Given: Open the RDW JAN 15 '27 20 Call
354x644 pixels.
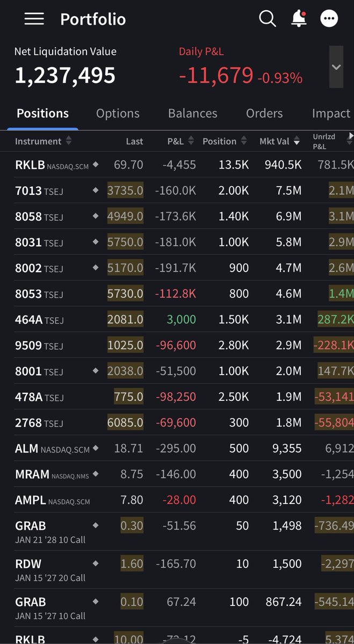Looking at the screenshot, I should point(177,569).
